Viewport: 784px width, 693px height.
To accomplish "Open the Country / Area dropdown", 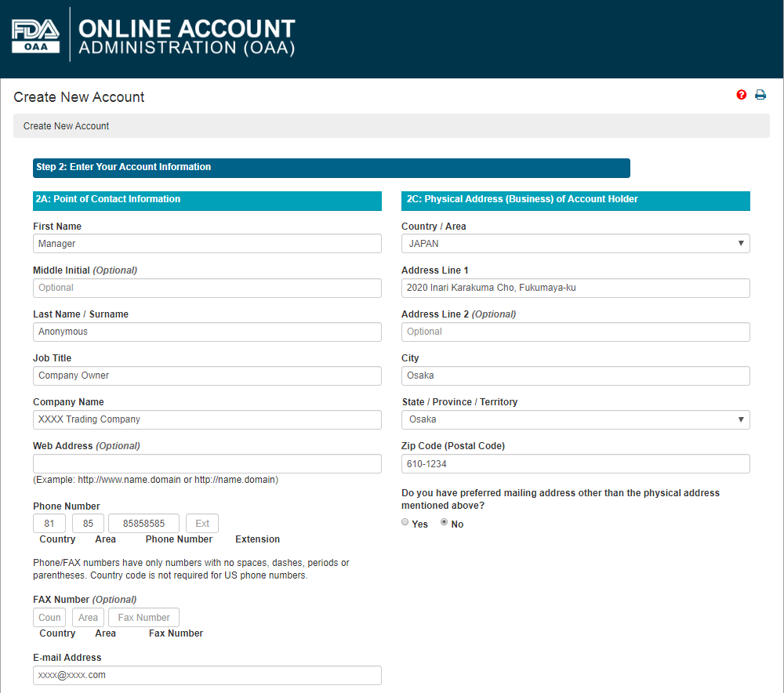I will point(575,244).
